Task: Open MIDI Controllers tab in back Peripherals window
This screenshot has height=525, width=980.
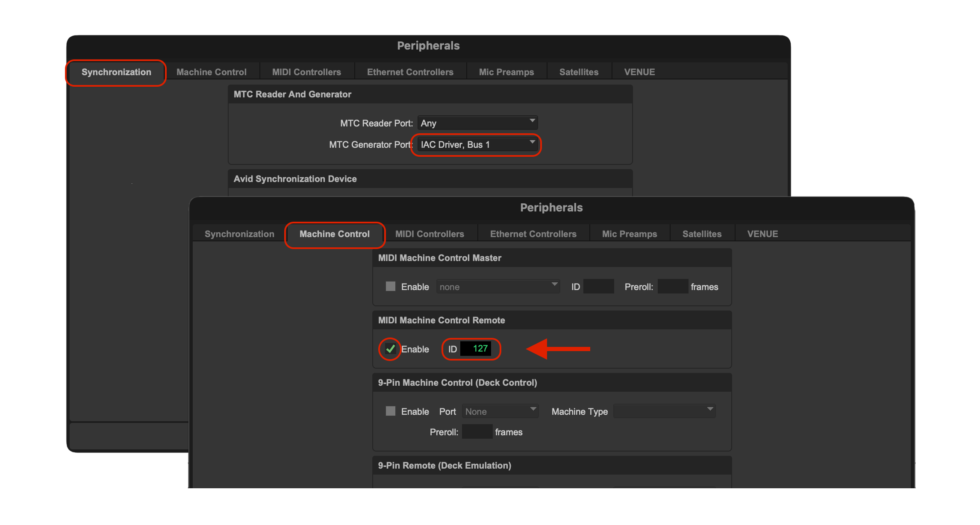Action: click(306, 72)
